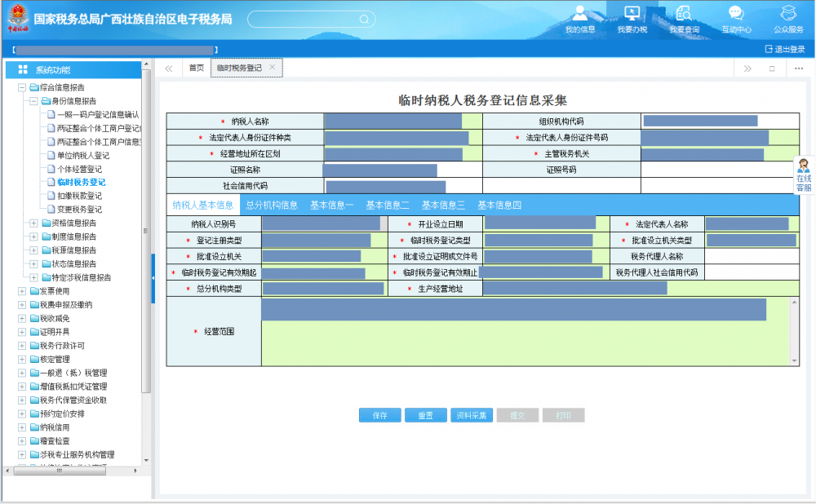Open the 在线客服 online support widget

click(805, 175)
